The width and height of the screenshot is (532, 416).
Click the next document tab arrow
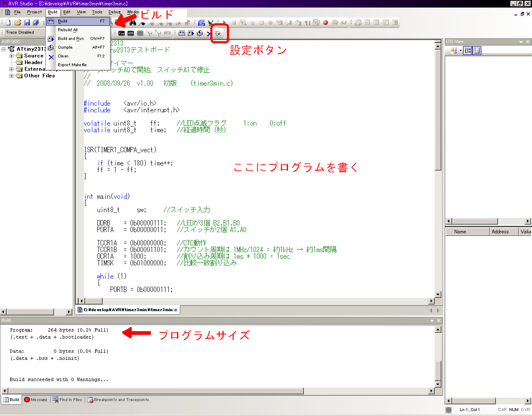click(438, 310)
